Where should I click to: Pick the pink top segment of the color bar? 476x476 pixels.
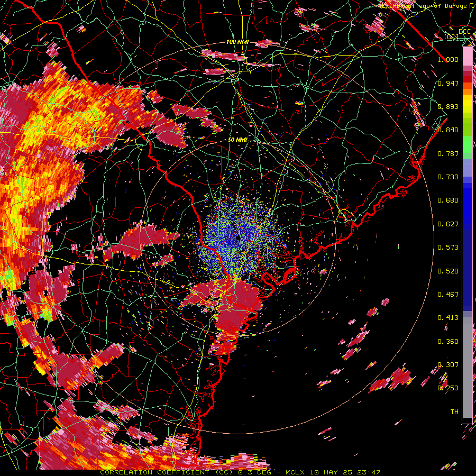click(467, 56)
